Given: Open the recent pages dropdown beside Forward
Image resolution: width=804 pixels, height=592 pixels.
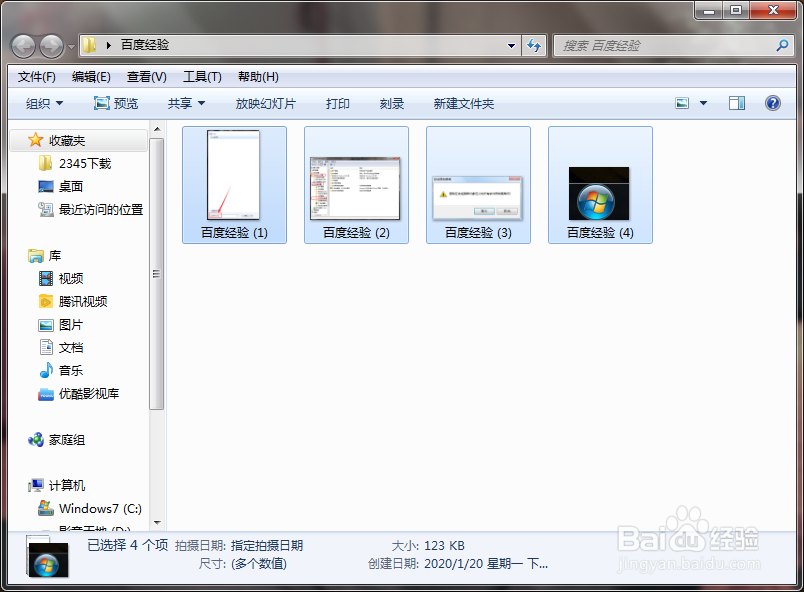Looking at the screenshot, I should coord(71,47).
